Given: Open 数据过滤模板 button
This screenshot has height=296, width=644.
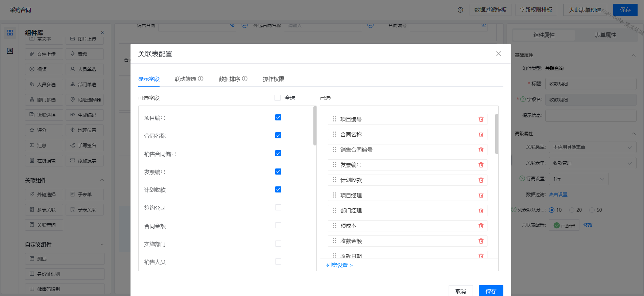Looking at the screenshot, I should pos(490,10).
